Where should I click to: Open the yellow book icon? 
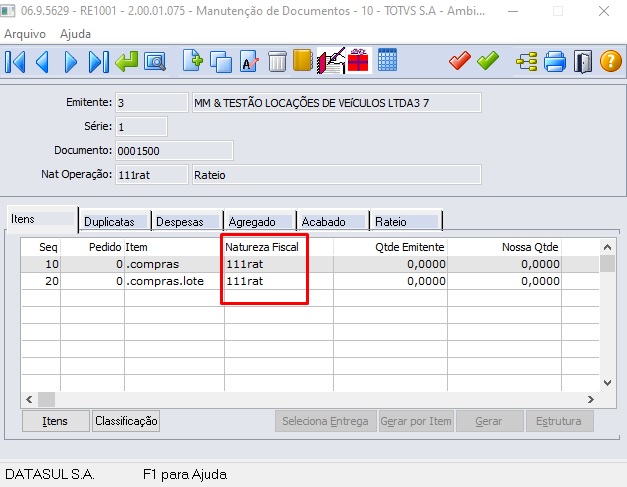click(x=302, y=61)
